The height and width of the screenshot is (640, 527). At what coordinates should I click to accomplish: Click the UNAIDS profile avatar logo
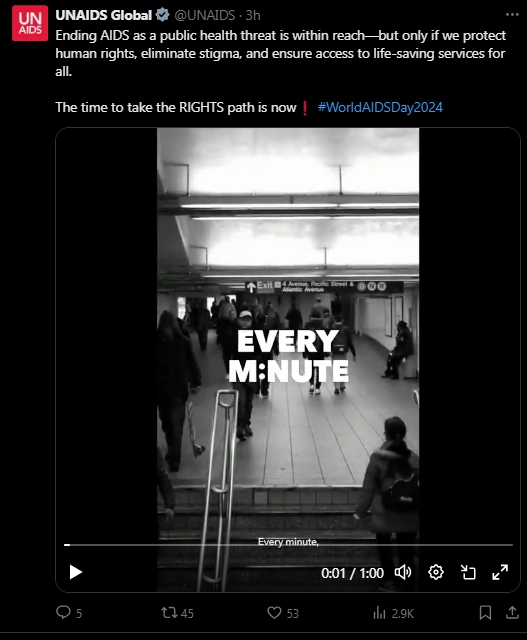coord(30,24)
